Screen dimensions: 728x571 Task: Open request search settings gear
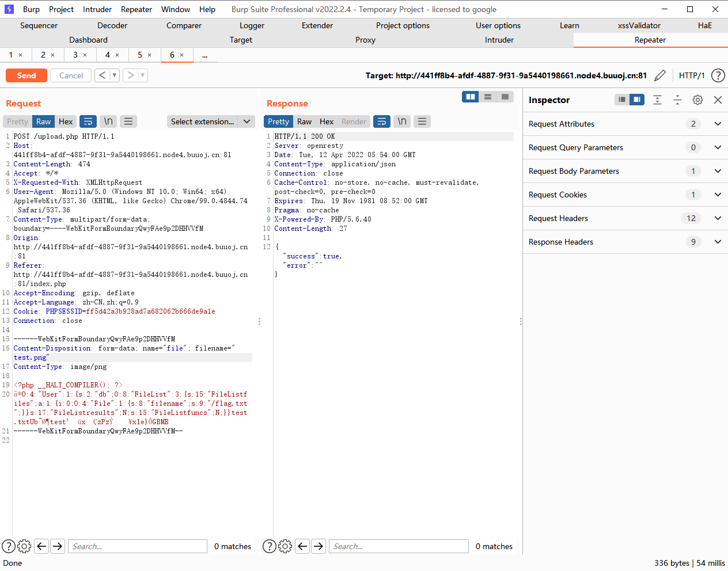coord(24,546)
